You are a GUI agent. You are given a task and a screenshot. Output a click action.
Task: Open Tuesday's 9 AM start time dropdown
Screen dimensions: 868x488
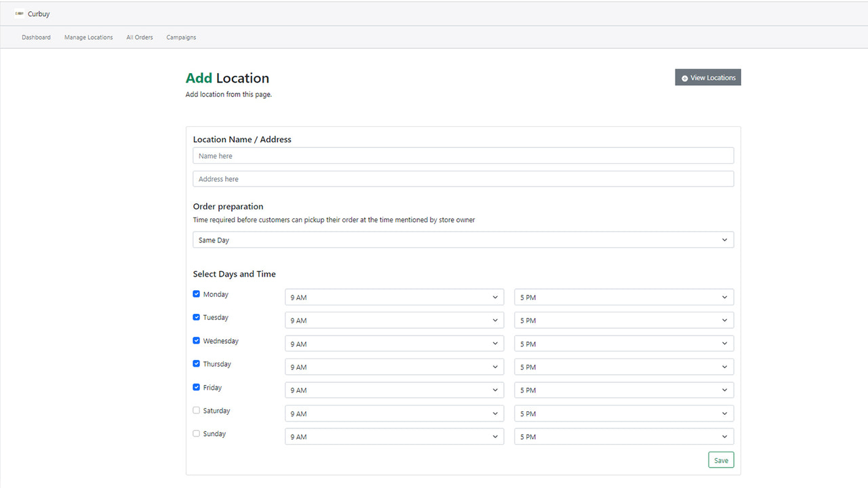[395, 321]
